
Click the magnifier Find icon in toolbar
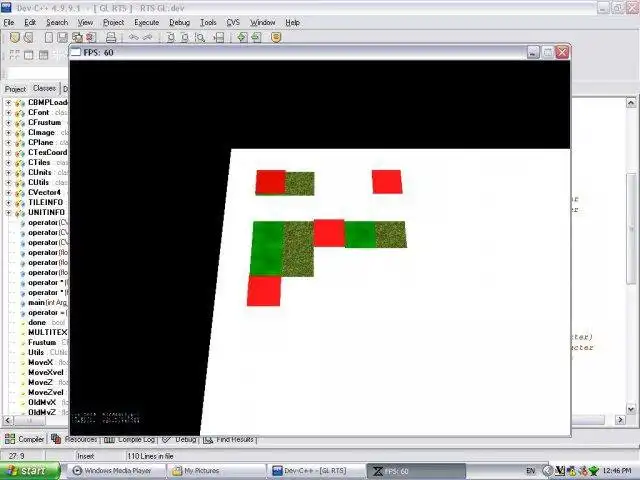(200, 38)
